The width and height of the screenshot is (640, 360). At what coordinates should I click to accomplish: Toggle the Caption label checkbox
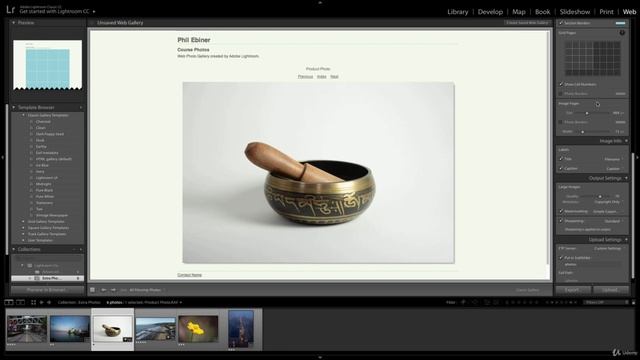[561, 168]
